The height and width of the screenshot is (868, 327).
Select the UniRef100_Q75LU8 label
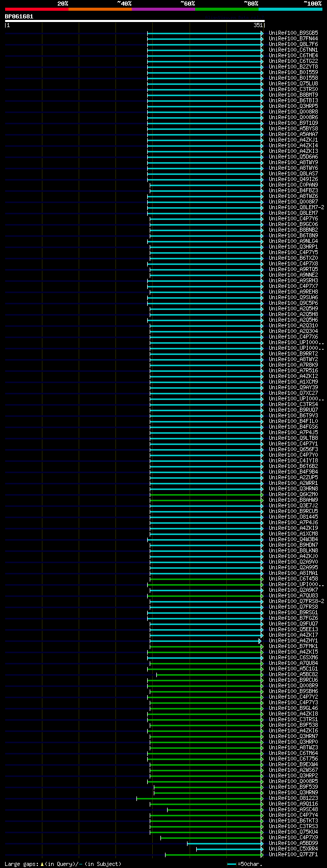coord(293,84)
